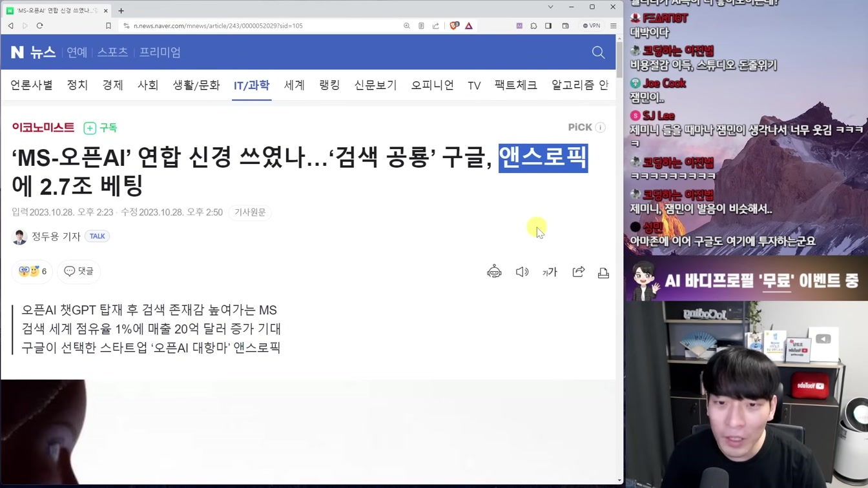The width and height of the screenshot is (868, 488).
Task: Click the emoji reactions button showing 6
Action: click(x=32, y=271)
